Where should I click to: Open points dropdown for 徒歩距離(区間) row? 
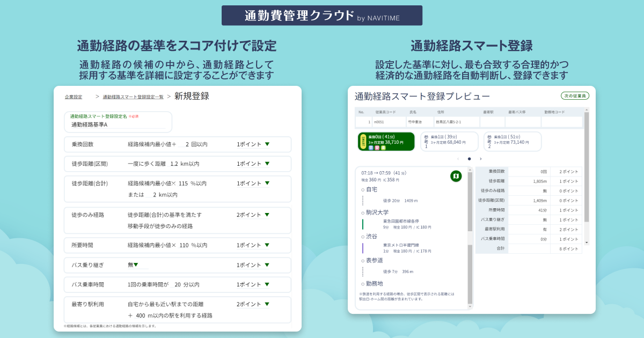click(x=253, y=164)
